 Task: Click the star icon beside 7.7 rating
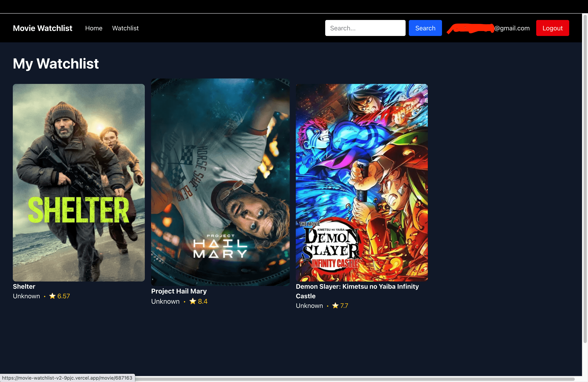[x=335, y=305]
